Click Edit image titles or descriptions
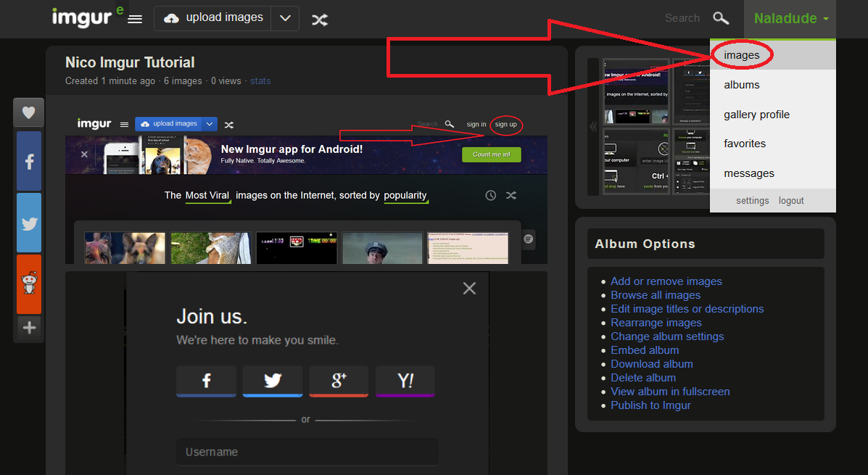This screenshot has width=868, height=475. click(x=687, y=309)
